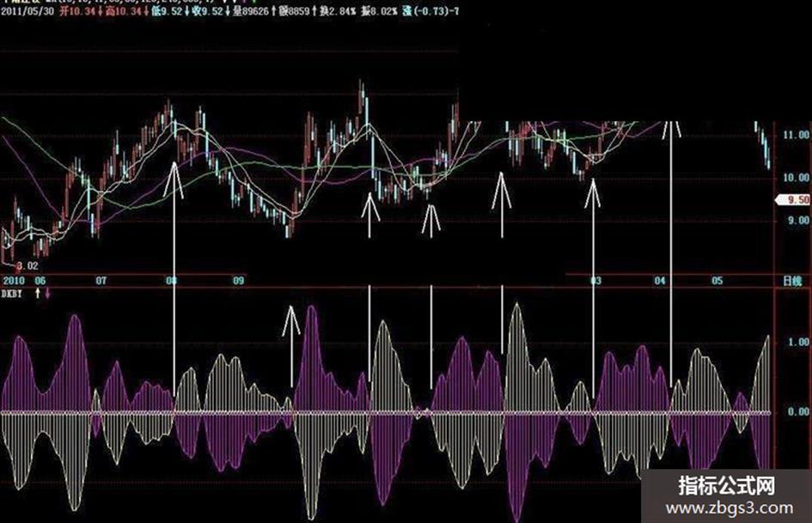812x523 pixels.
Task: Click the 11.00 price axis label
Action: [x=796, y=135]
